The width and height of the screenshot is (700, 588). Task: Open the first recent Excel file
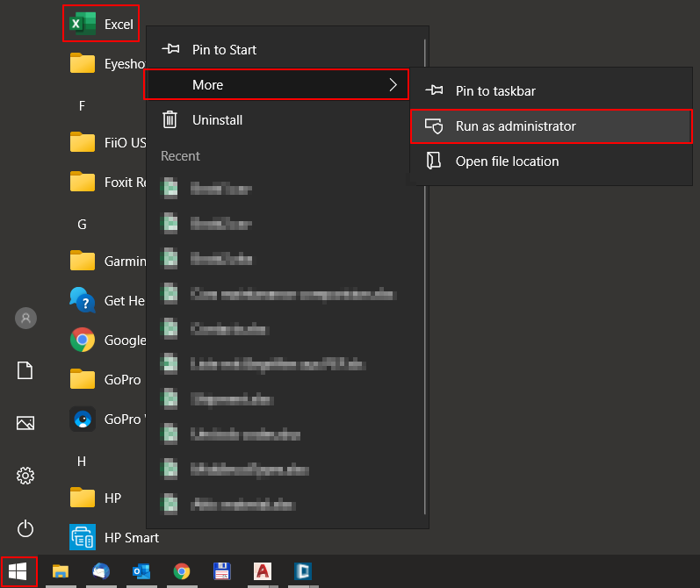pos(220,189)
